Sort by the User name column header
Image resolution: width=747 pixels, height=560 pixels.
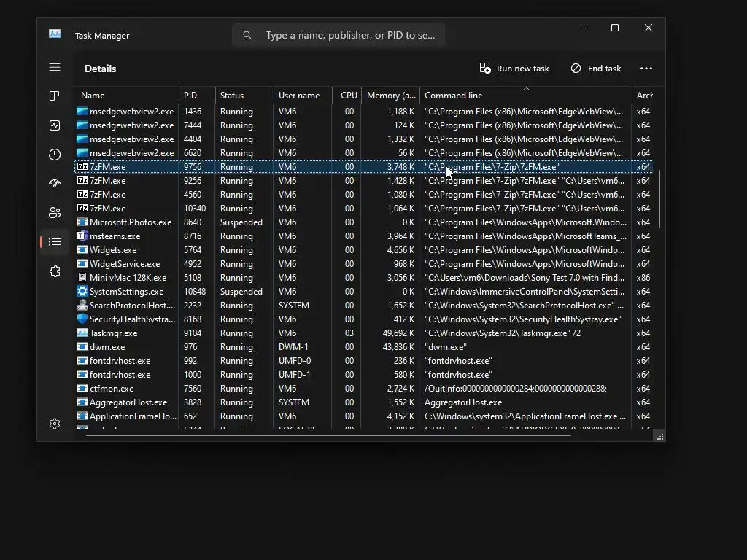(x=303, y=96)
